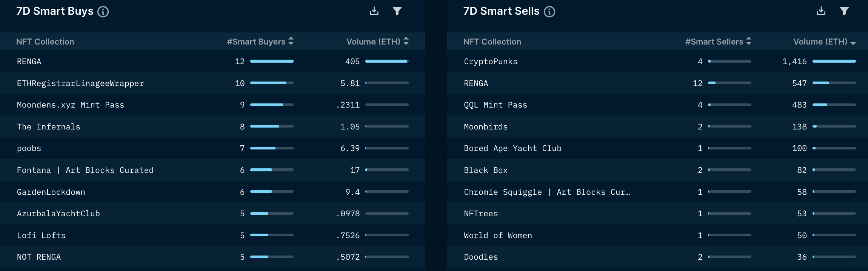Click the sort arrows beside #Smart Buyers header
Image resolution: width=868 pixels, height=271 pixels.
291,42
